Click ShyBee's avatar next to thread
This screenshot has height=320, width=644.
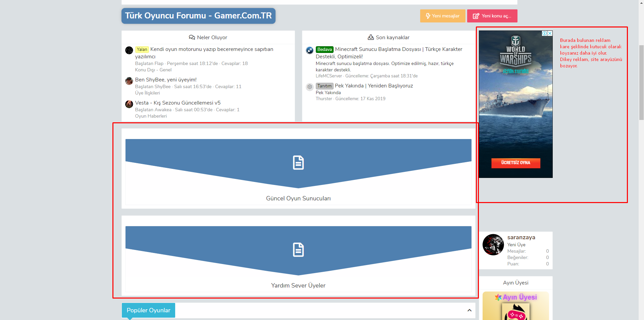click(129, 81)
